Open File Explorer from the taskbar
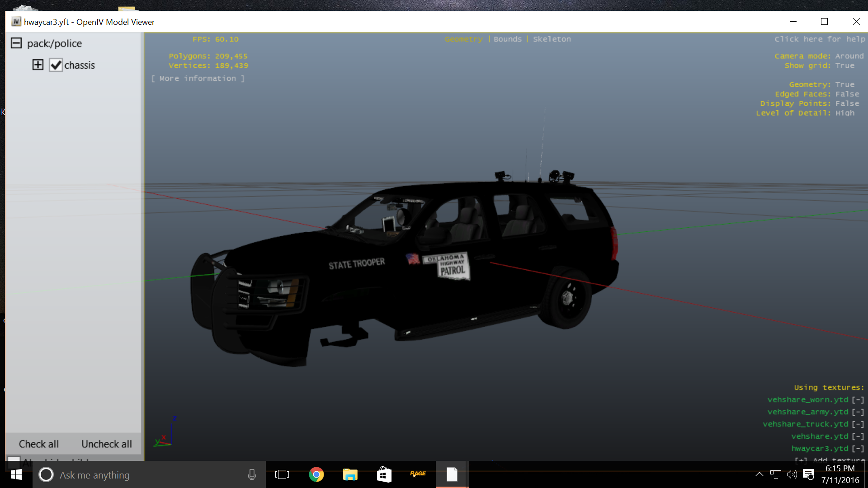Image resolution: width=868 pixels, height=488 pixels. [350, 474]
